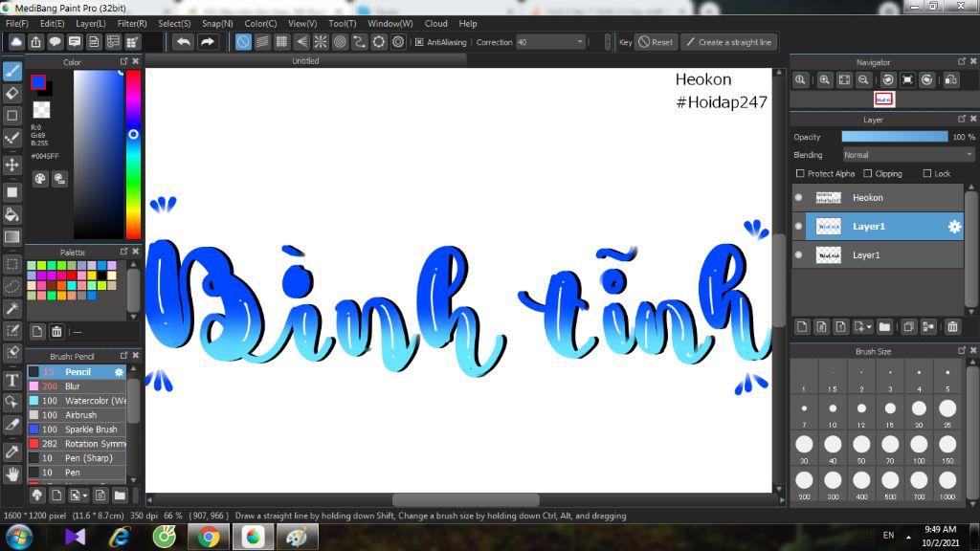Select the Brush tool in left toolbar

point(11,71)
